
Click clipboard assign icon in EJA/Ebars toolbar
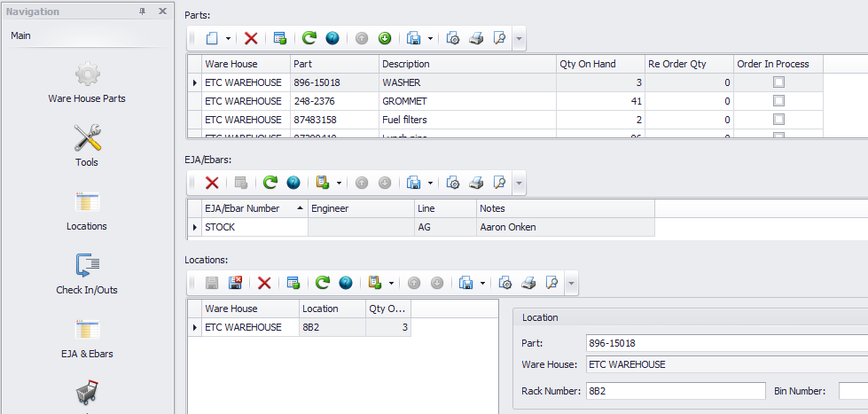pyautogui.click(x=322, y=183)
